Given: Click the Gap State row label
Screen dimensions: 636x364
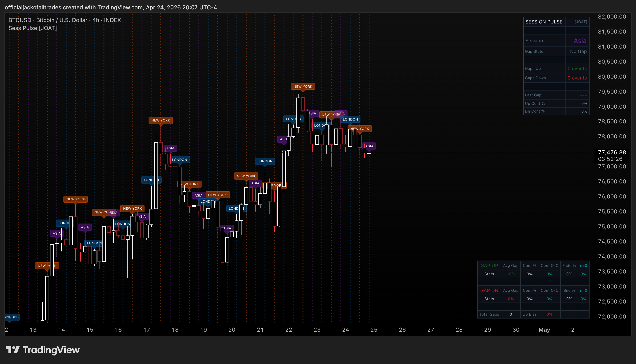Looking at the screenshot, I should tap(534, 52).
